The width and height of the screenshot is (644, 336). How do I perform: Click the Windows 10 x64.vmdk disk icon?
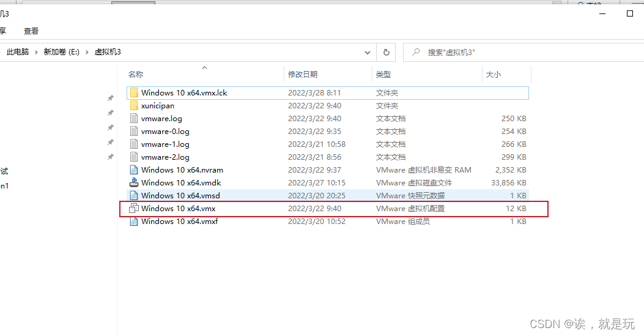(134, 182)
